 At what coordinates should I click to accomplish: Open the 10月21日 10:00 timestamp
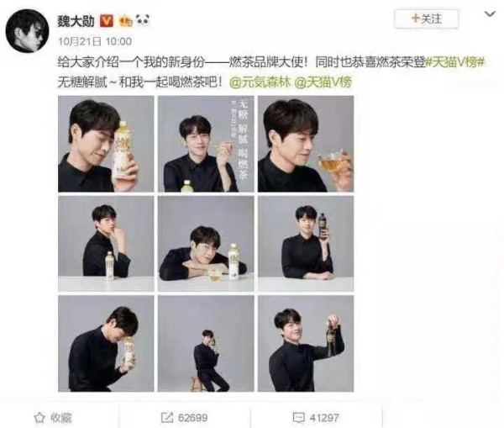point(95,41)
